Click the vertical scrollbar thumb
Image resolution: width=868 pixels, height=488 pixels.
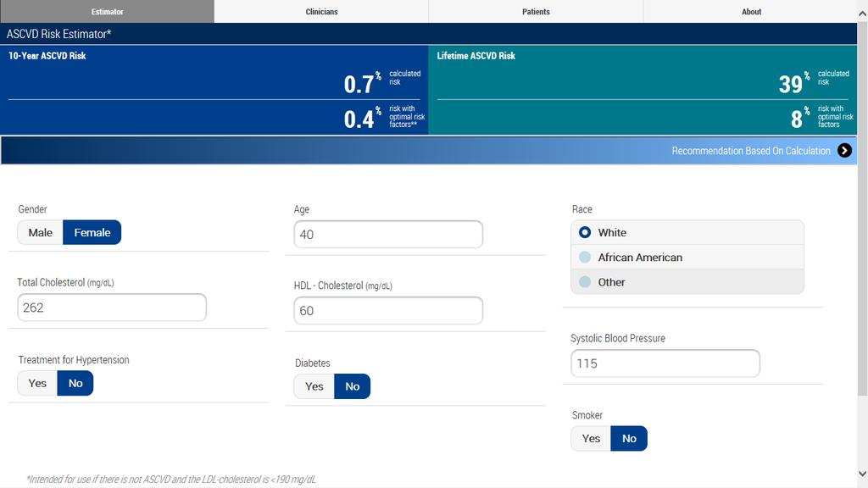pos(862,208)
